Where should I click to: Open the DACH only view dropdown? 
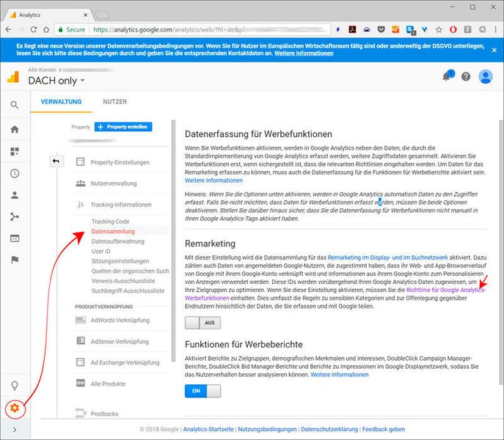(56, 81)
